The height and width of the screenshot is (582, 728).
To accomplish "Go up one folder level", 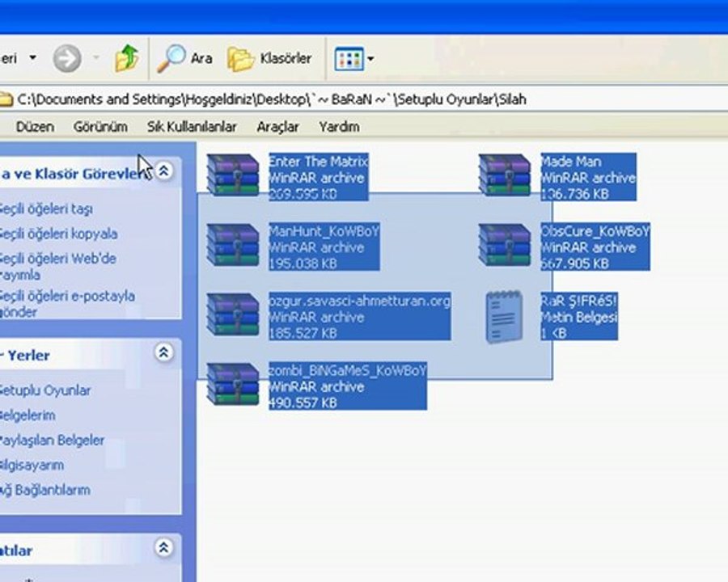I will 126,58.
